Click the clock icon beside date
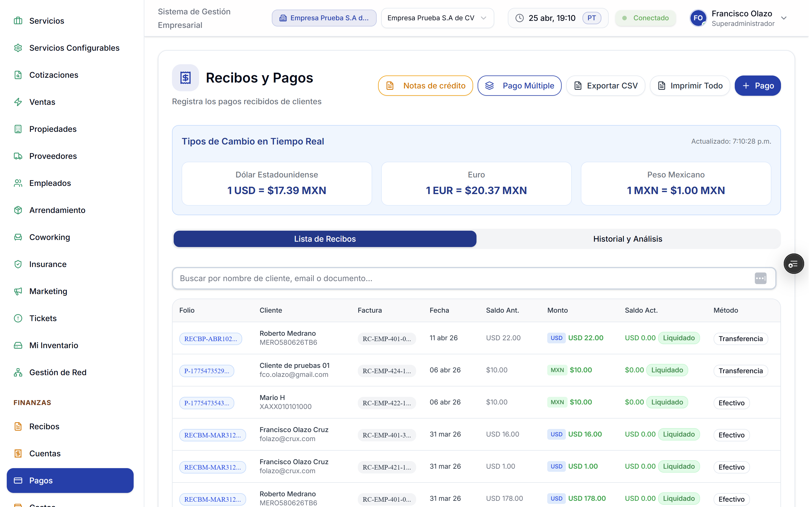The image size is (812, 507). (x=519, y=18)
